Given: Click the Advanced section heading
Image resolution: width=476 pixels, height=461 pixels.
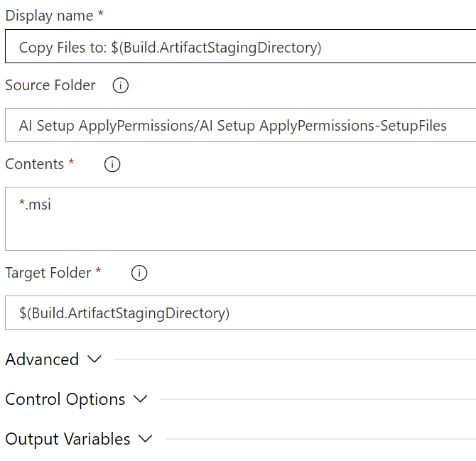Looking at the screenshot, I should coord(42,359).
